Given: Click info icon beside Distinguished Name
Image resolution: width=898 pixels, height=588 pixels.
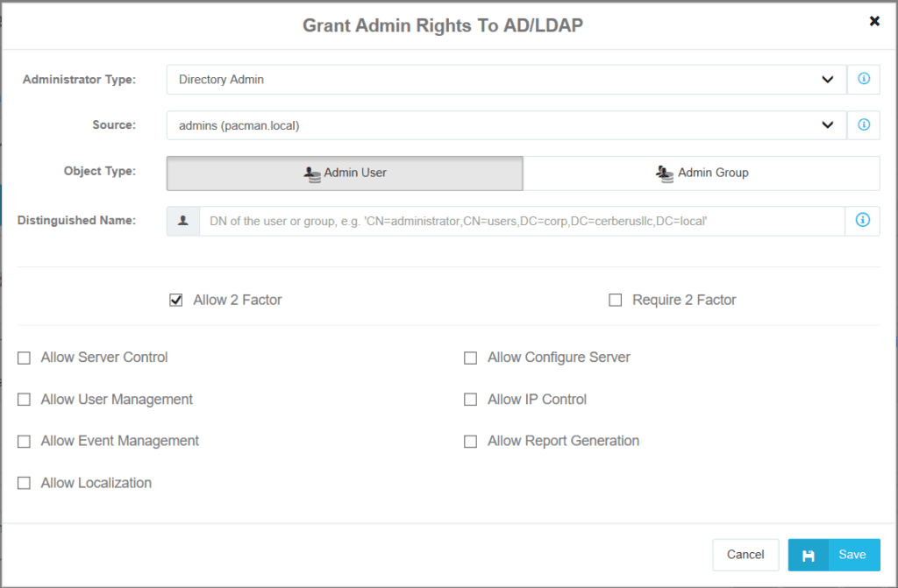Looking at the screenshot, I should tap(863, 221).
